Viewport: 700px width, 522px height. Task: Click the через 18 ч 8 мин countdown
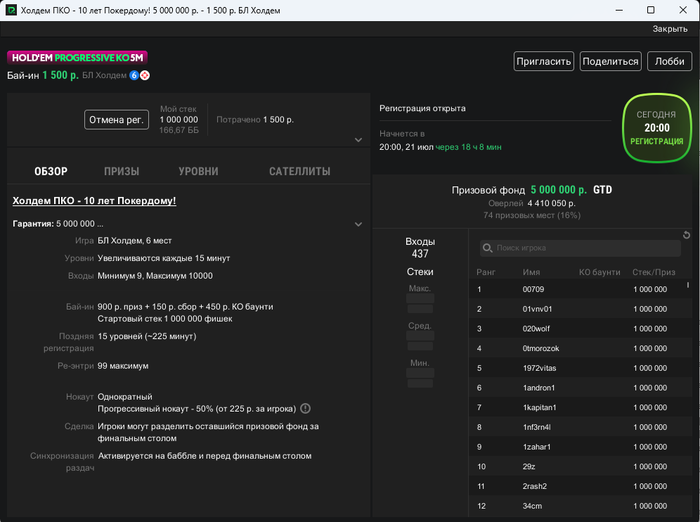coord(468,147)
